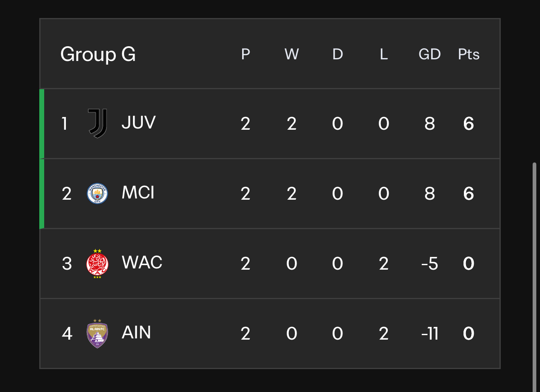540x392 pixels.
Task: Click the L column header
Action: [384, 54]
